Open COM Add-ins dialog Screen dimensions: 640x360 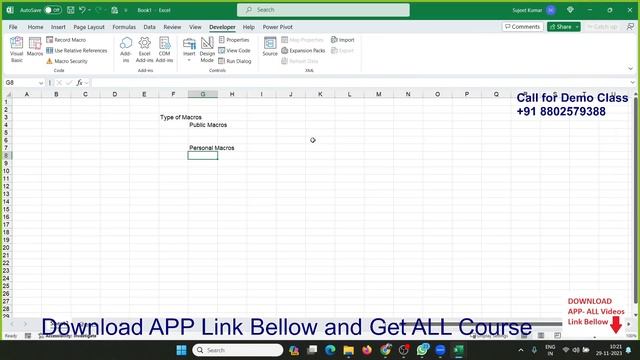(164, 49)
